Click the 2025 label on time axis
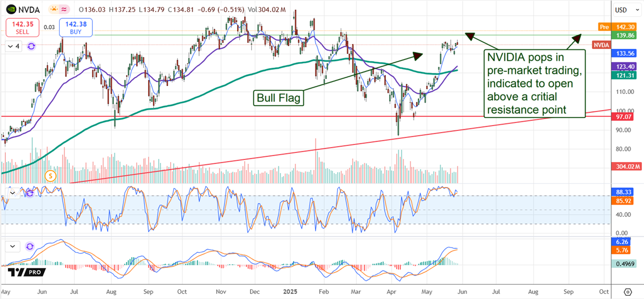The image size is (644, 299). point(290,291)
